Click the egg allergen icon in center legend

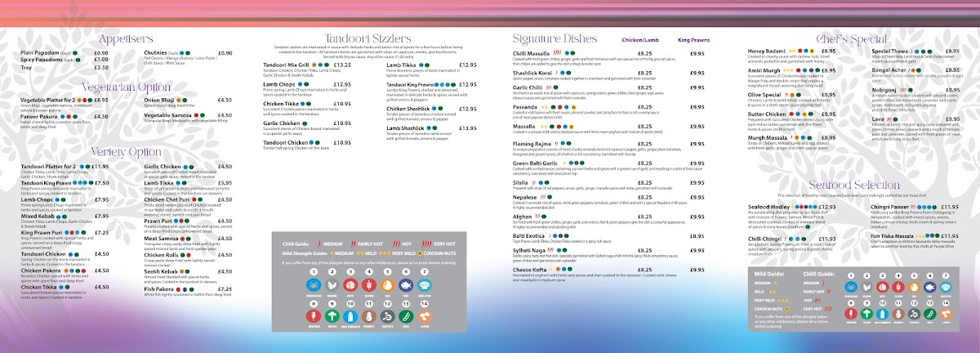pyautogui.click(x=387, y=285)
